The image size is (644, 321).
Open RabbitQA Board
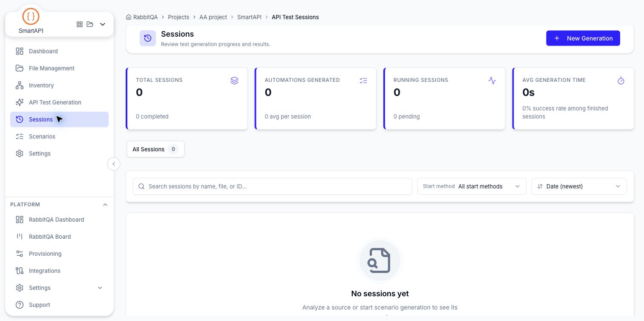[59, 237]
